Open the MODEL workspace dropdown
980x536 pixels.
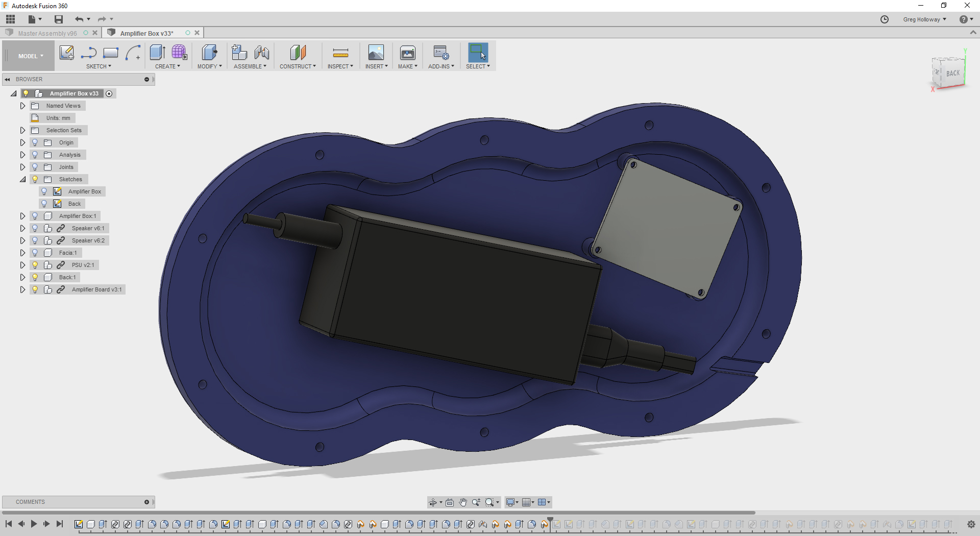[28, 56]
